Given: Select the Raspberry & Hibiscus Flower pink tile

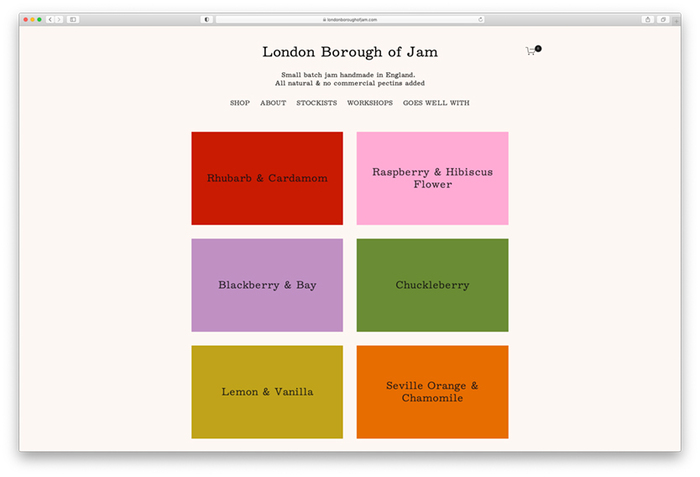Looking at the screenshot, I should pyautogui.click(x=433, y=178).
